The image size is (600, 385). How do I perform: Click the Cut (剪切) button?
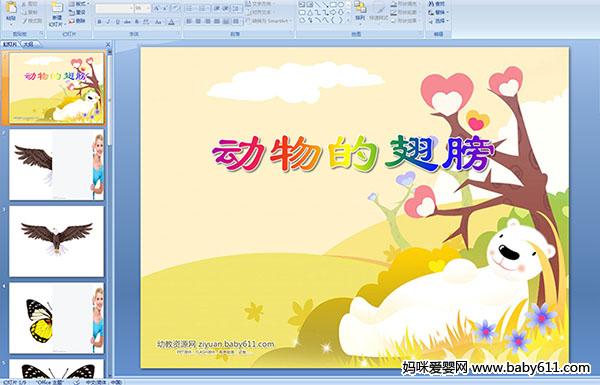pos(29,4)
